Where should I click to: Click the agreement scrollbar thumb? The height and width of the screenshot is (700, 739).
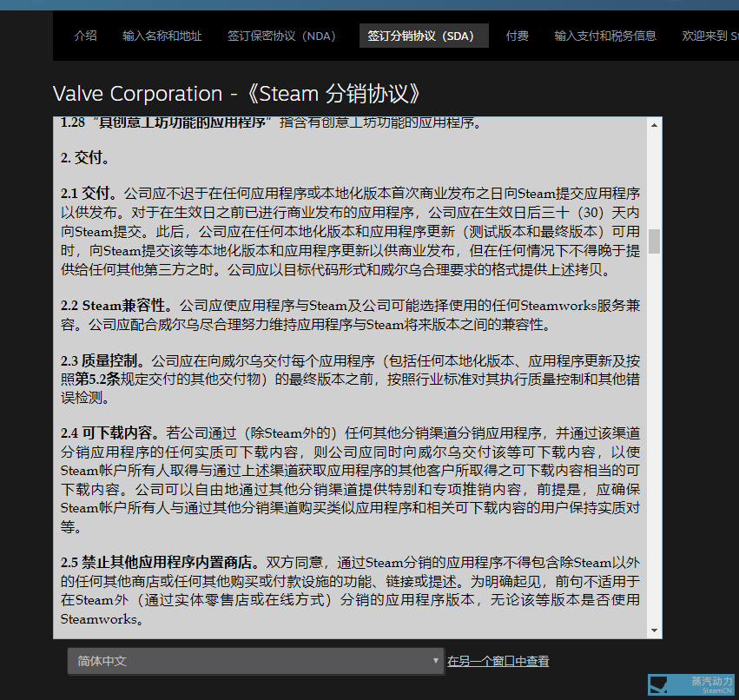[654, 241]
